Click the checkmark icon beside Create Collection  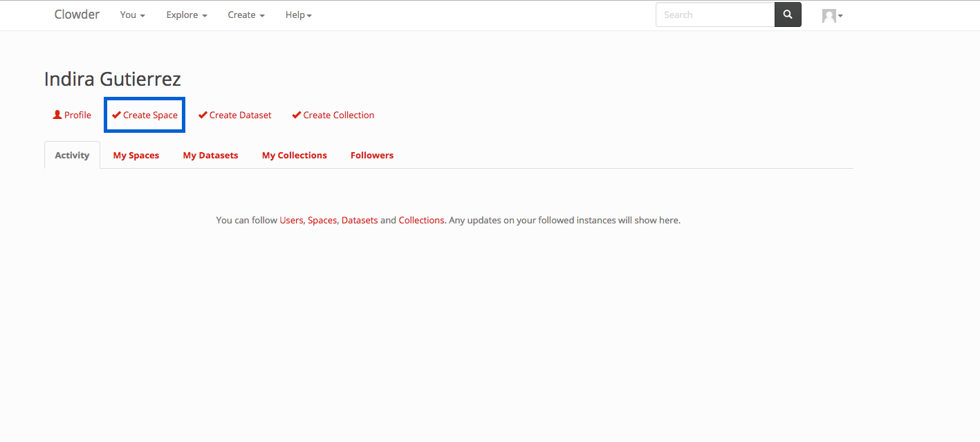(x=297, y=115)
